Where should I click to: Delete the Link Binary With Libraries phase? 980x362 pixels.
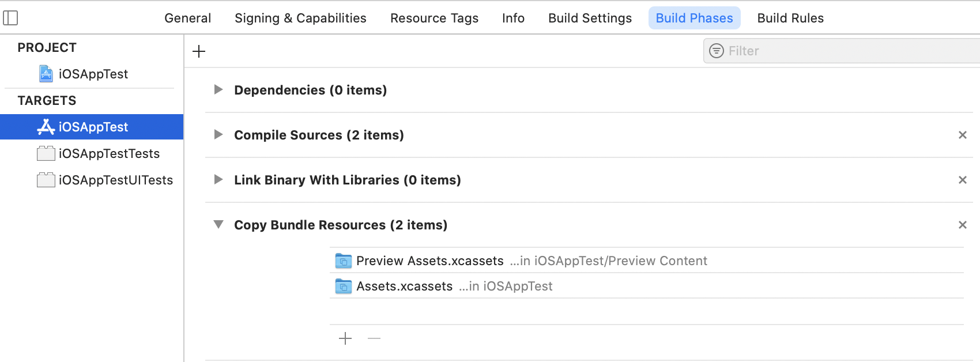(x=962, y=180)
